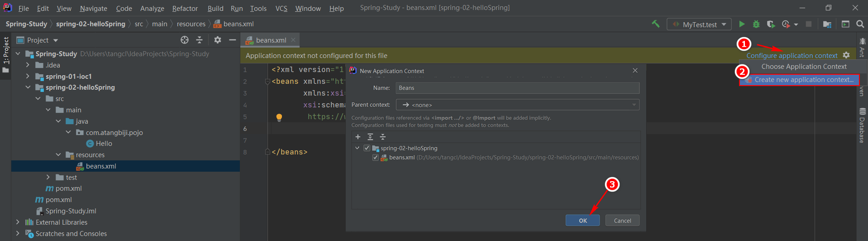868x241 pixels.
Task: Click the profiler run icon
Action: [786, 24]
